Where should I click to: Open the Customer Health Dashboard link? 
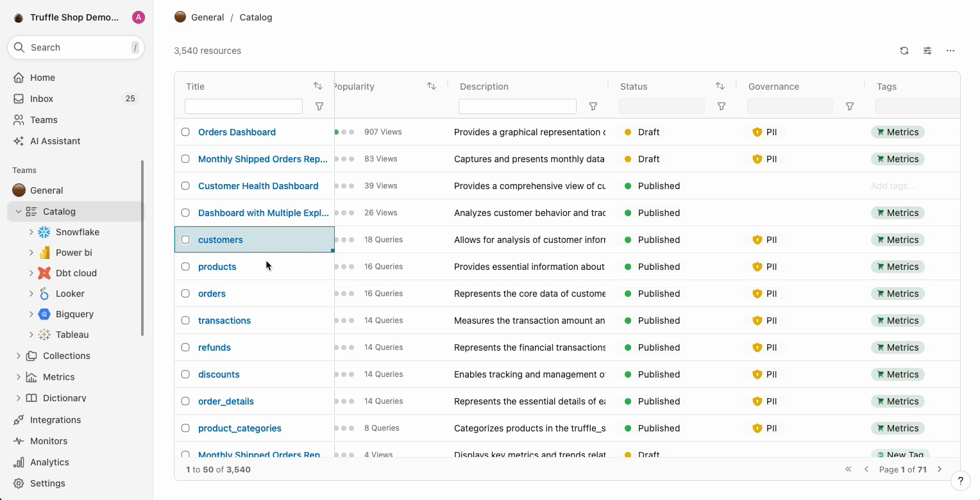click(258, 186)
